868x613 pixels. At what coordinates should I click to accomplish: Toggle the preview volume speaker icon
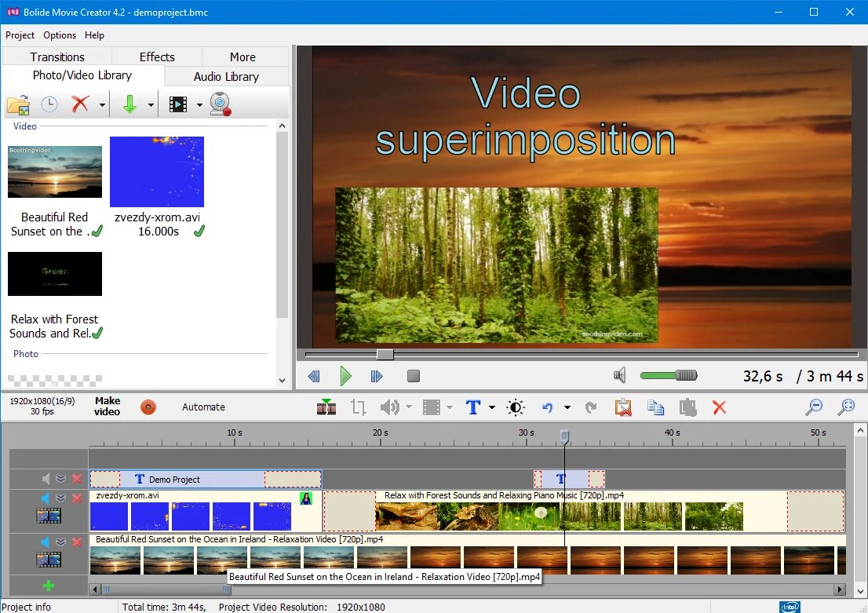(x=620, y=376)
